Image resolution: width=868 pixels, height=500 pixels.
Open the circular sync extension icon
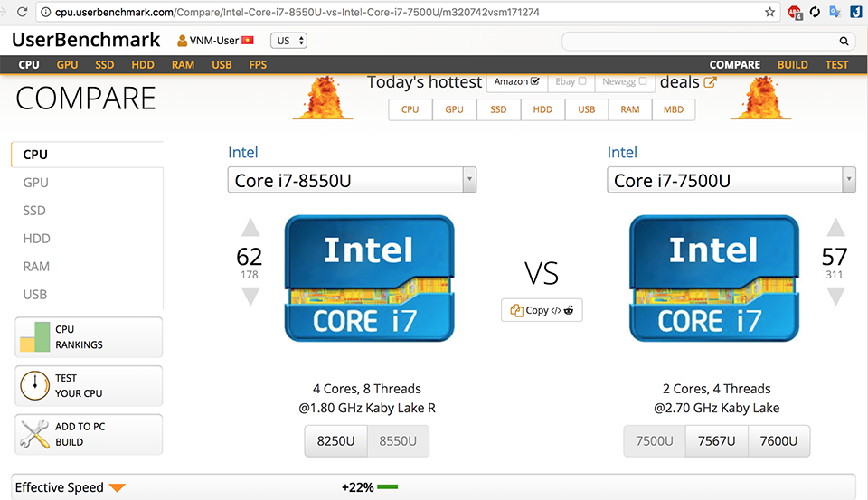tap(815, 12)
